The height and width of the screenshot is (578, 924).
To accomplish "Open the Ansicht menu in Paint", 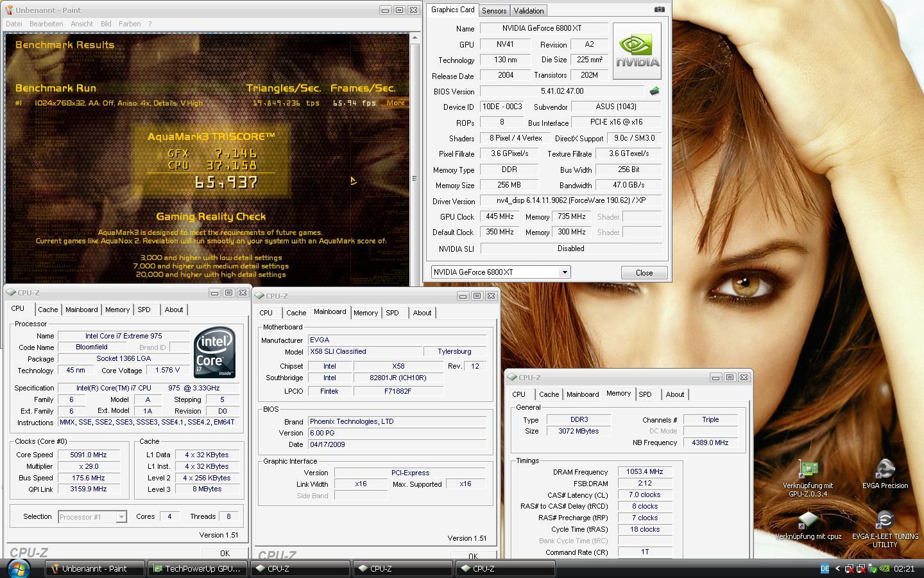I will pyautogui.click(x=82, y=24).
